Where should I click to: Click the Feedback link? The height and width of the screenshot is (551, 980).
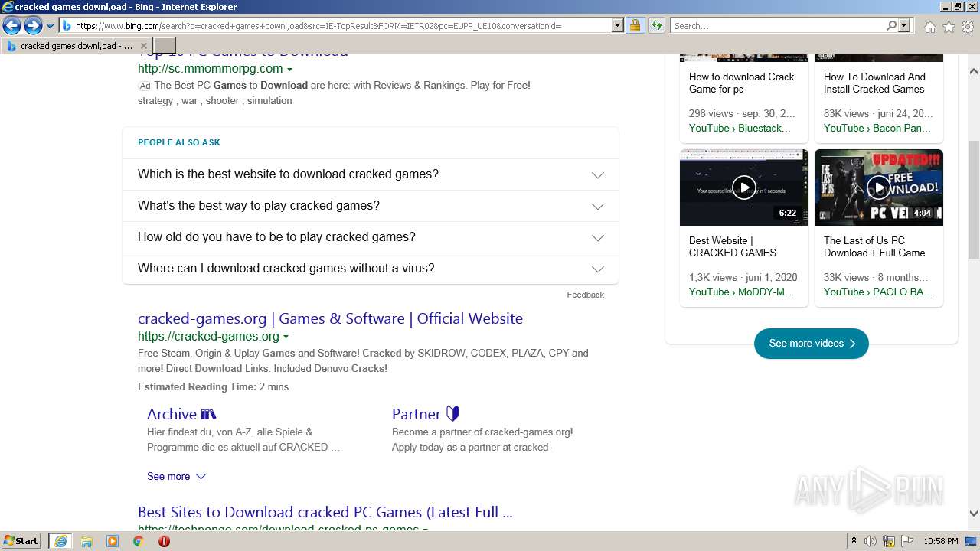[x=585, y=295]
